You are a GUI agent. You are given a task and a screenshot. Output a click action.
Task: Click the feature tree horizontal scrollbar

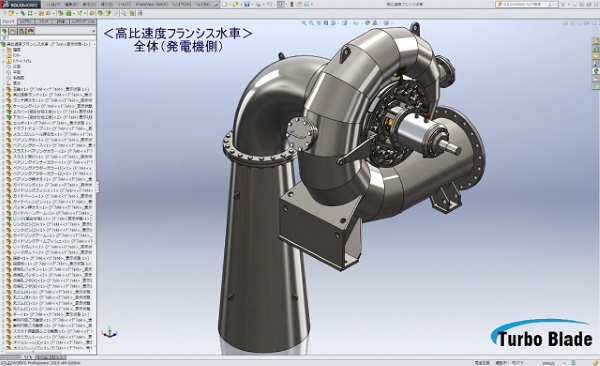click(x=46, y=351)
